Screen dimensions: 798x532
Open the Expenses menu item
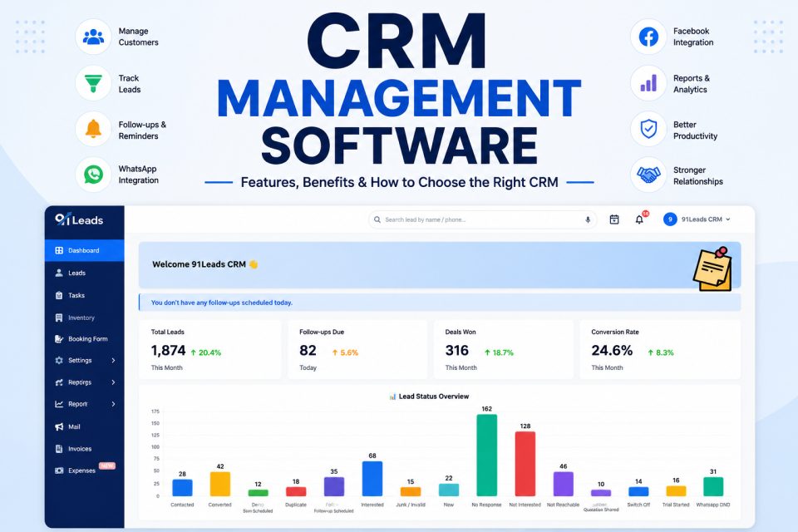coord(85,470)
